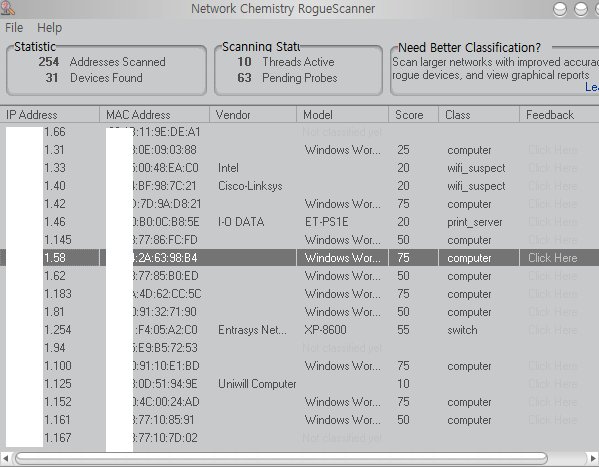
Task: Click the 31 Devices Found statistic
Action: (x=94, y=78)
